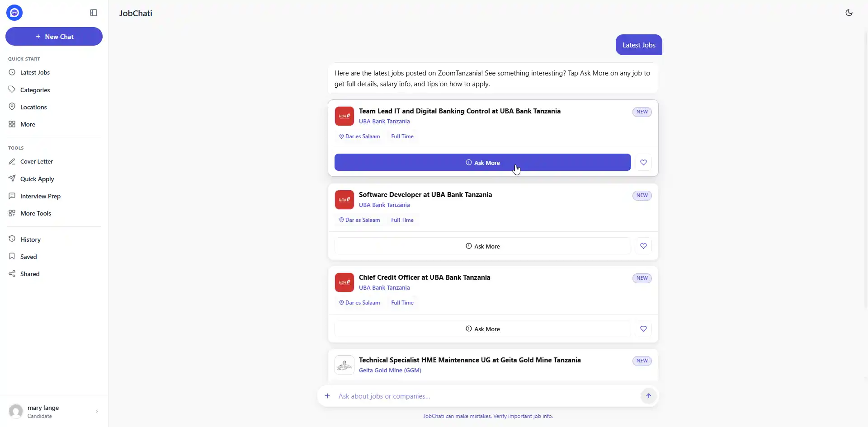Open More under Quick Start

[54, 124]
